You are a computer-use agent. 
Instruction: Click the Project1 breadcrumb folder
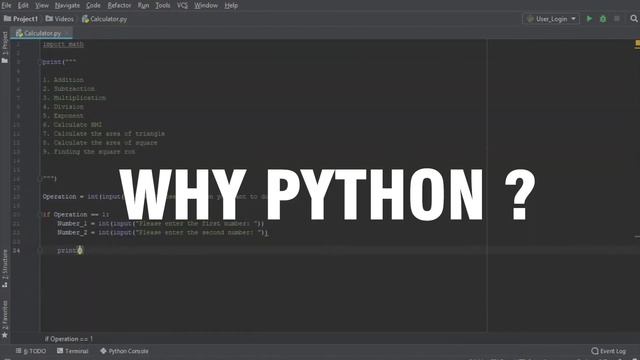coord(21,19)
